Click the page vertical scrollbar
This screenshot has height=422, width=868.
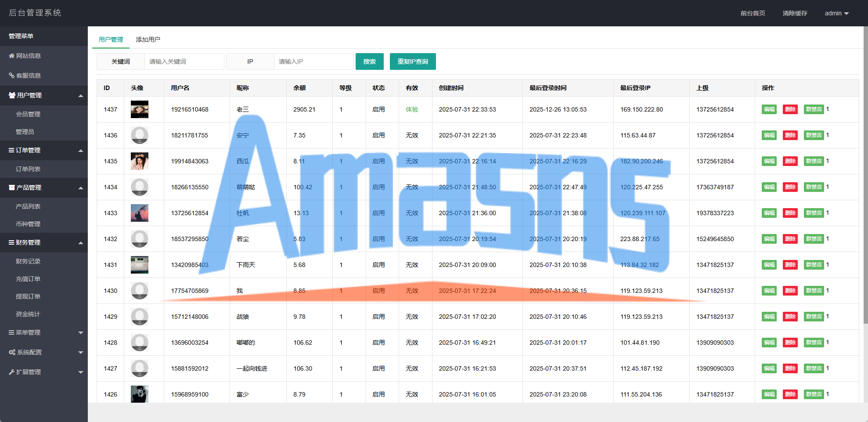click(865, 176)
